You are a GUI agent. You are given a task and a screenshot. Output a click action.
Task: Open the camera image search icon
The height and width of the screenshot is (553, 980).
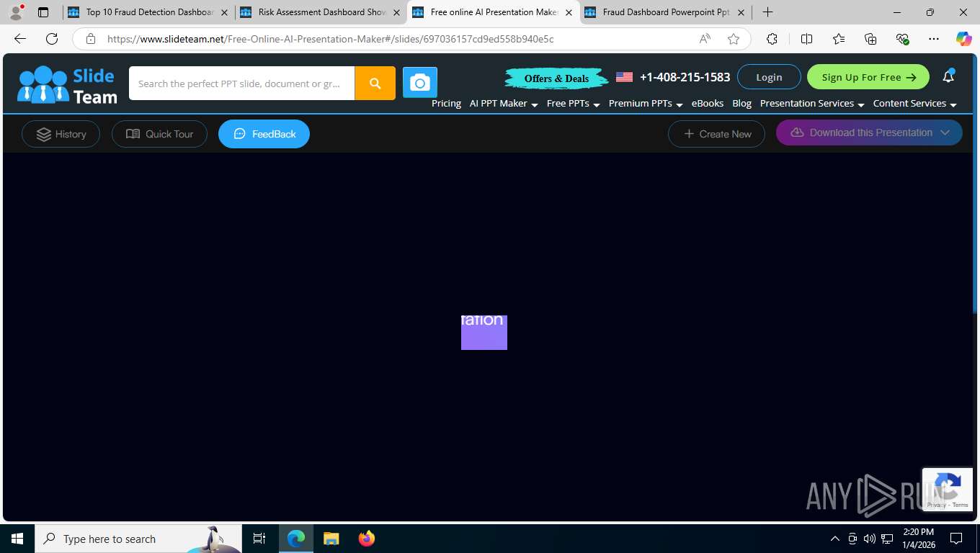click(419, 84)
